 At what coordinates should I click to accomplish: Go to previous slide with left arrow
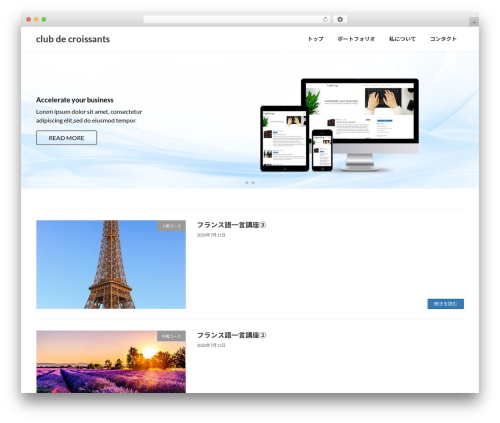(x=30, y=120)
